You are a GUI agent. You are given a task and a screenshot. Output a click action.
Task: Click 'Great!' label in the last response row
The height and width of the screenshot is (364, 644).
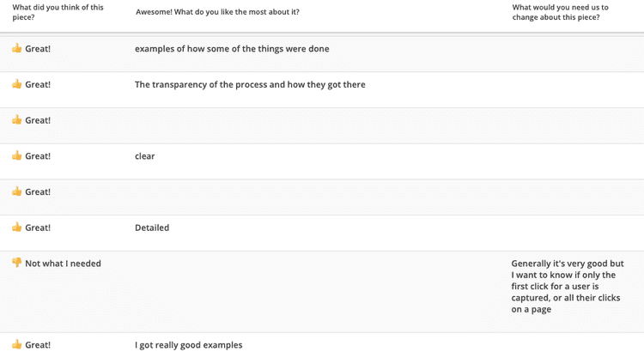[x=38, y=345]
